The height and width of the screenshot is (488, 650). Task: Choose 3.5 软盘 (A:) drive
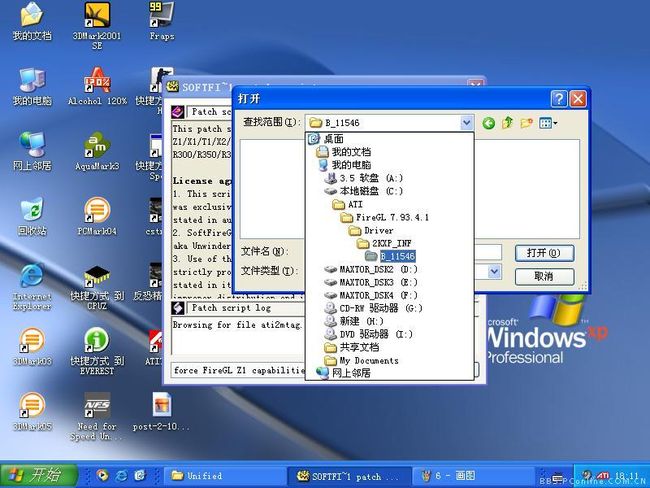[364, 178]
